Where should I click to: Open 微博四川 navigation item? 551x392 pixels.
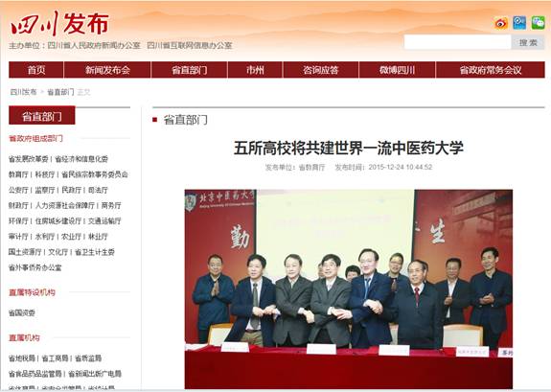coord(397,70)
